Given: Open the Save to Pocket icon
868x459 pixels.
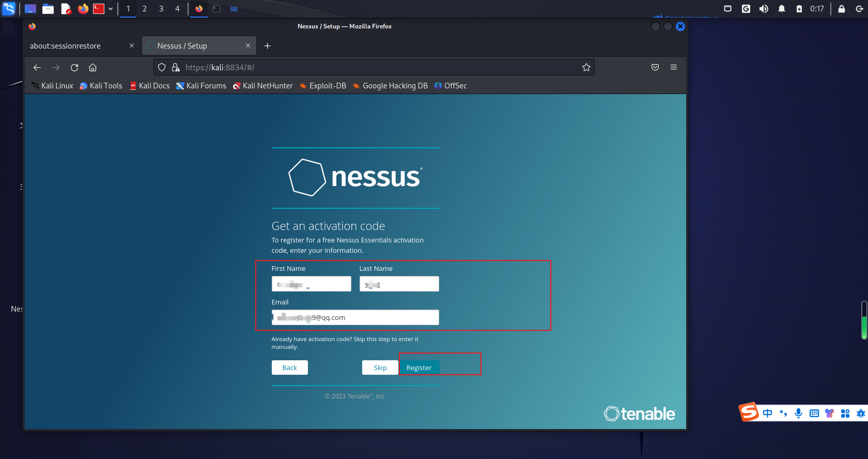Looking at the screenshot, I should (x=655, y=67).
